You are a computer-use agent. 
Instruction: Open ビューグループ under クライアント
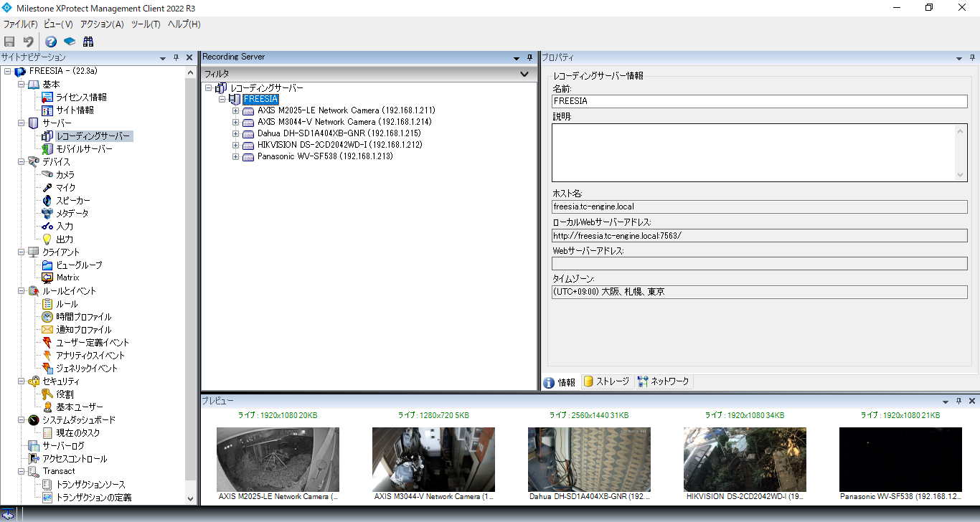click(x=79, y=265)
